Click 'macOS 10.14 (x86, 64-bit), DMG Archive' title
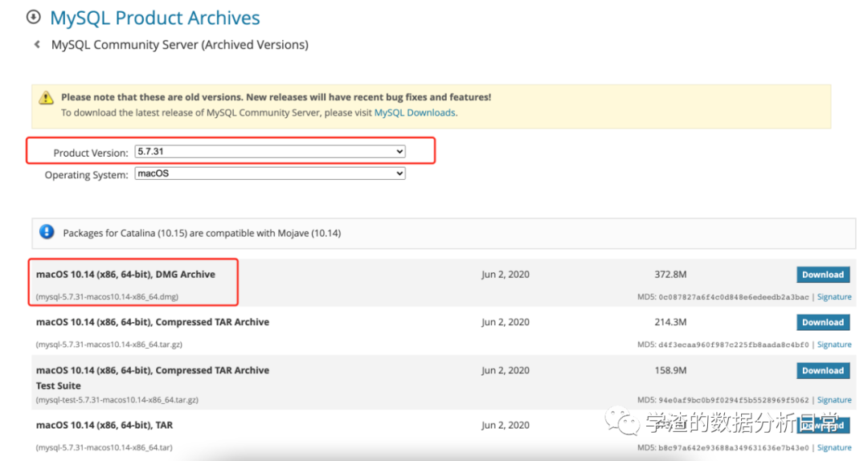The height and width of the screenshot is (461, 868). [125, 275]
